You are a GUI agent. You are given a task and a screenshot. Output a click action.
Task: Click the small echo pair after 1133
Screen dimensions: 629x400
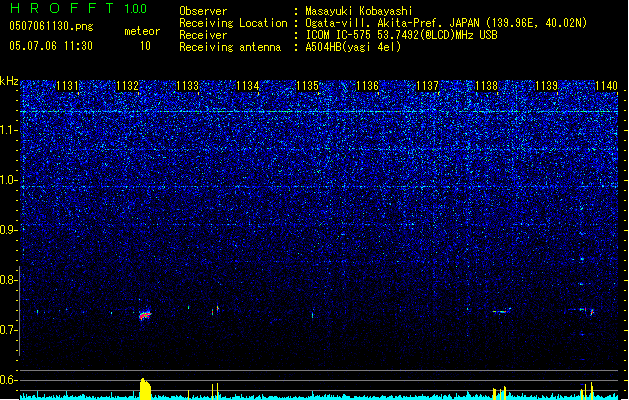click(x=215, y=310)
